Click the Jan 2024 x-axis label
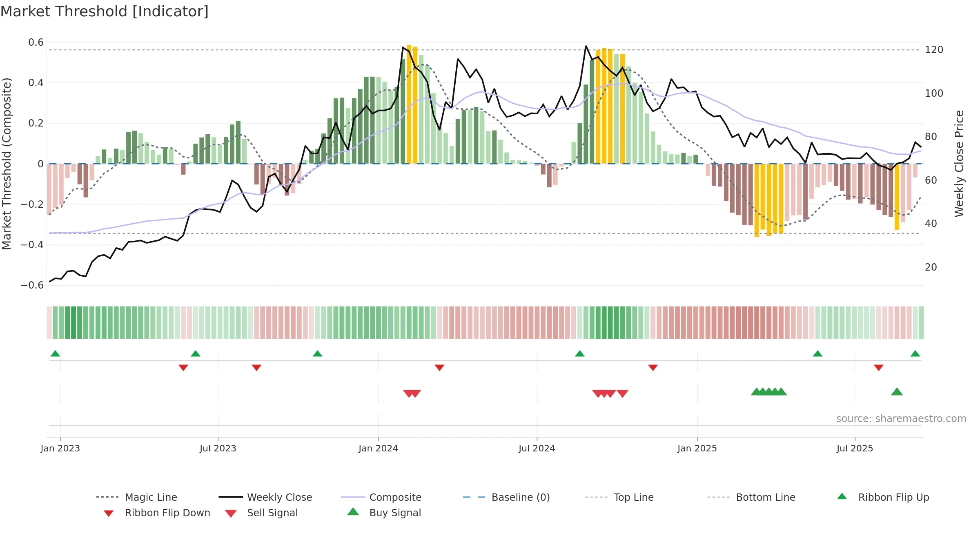The image size is (980, 551). [378, 448]
